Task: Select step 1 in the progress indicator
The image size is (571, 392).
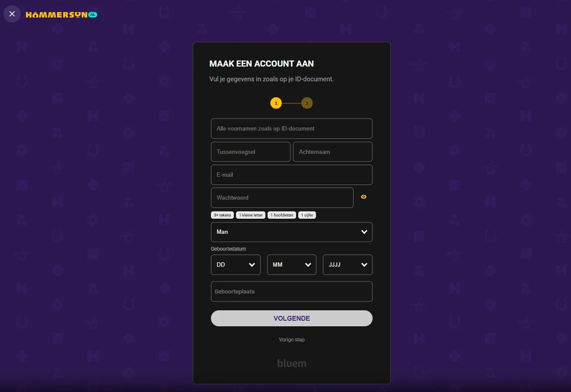Action: [x=276, y=103]
